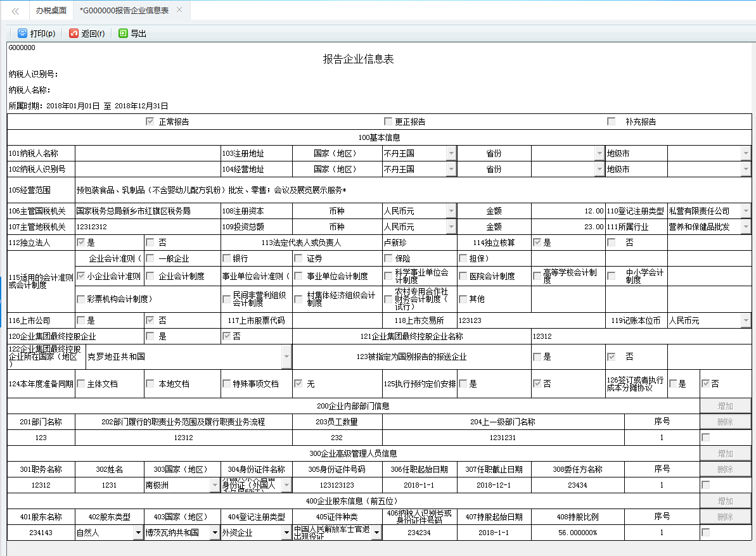Expand the 记账本位币 人民币元 dropdown

[747, 320]
